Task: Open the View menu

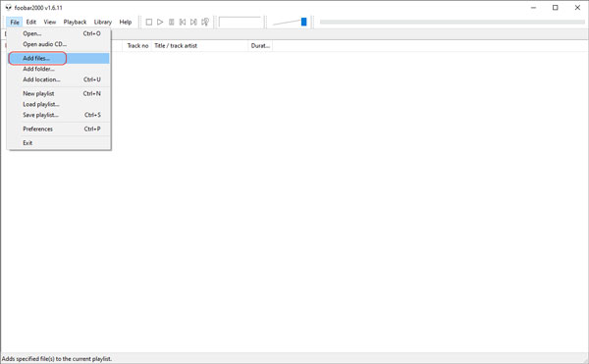Action: click(50, 23)
